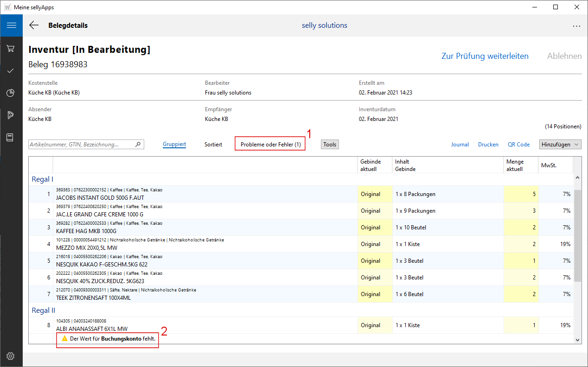Switch to Gruppiert view
Viewport: 588px width, 367px height.
click(174, 145)
